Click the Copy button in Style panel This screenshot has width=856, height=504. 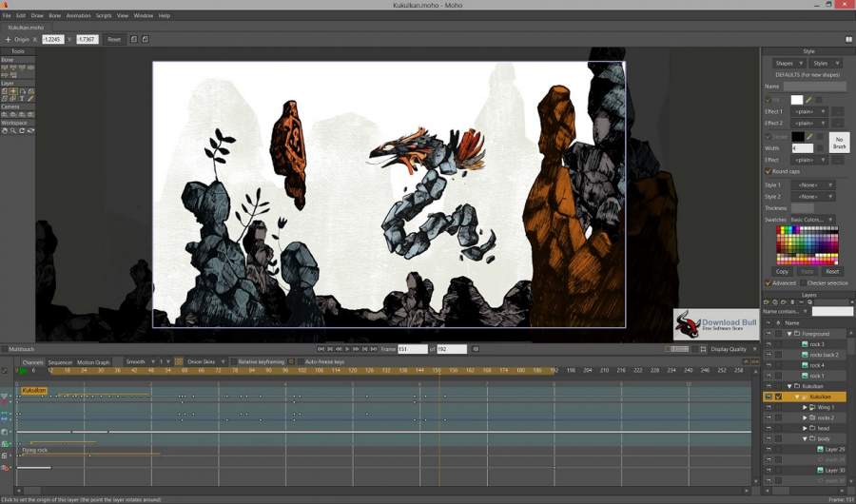click(x=782, y=271)
